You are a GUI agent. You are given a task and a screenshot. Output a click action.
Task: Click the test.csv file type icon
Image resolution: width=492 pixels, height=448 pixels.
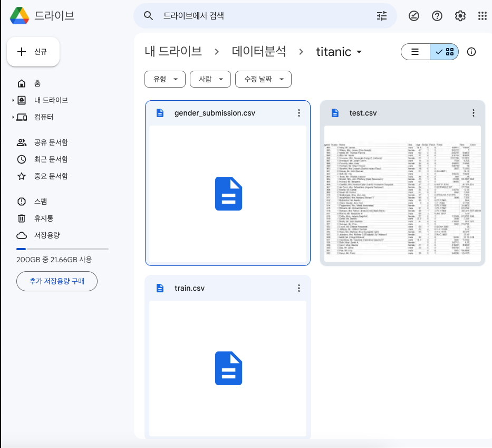(335, 113)
